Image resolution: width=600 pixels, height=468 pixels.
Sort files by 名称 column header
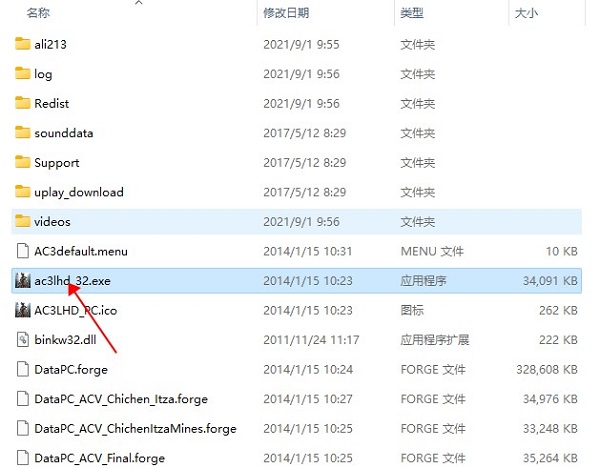coord(38,13)
